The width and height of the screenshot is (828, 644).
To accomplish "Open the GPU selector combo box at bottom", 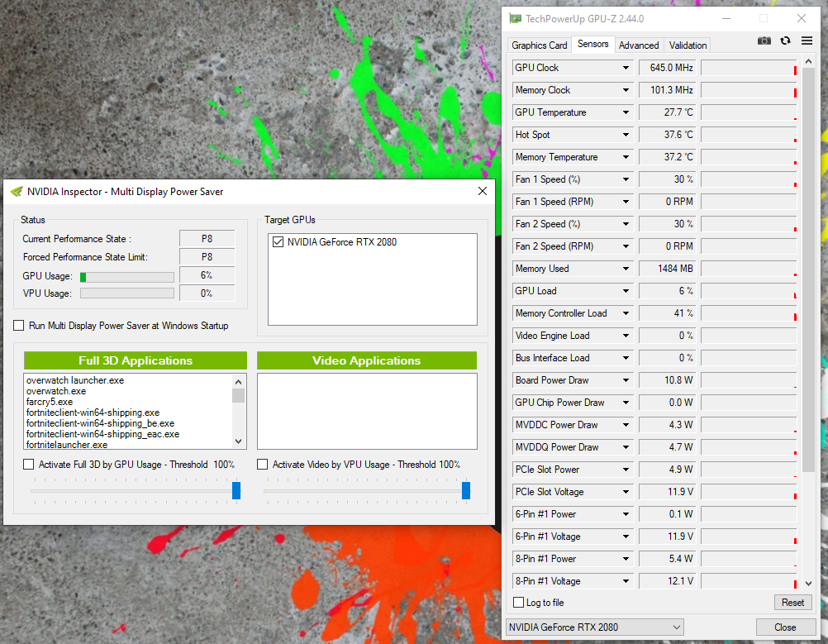I will coord(594,627).
